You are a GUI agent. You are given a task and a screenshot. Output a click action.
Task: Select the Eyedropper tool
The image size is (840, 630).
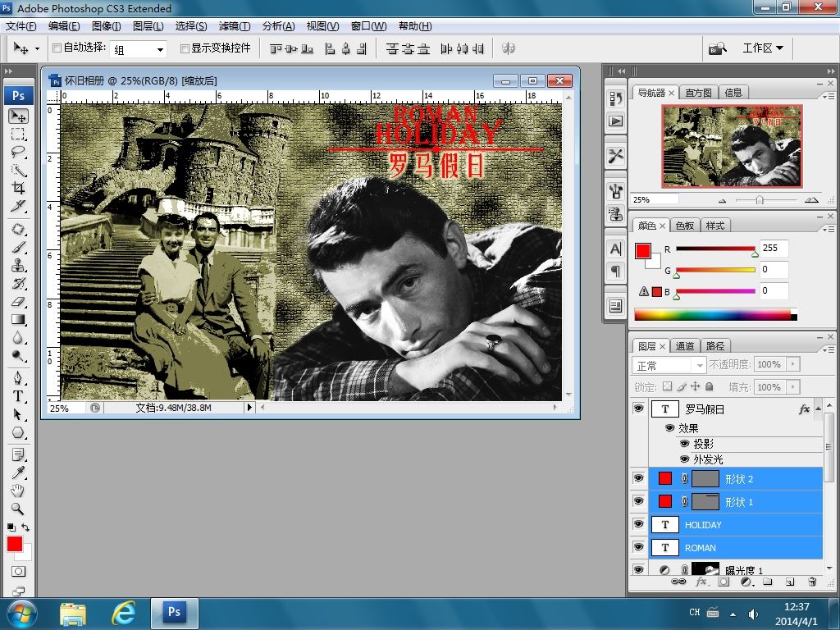[18, 472]
